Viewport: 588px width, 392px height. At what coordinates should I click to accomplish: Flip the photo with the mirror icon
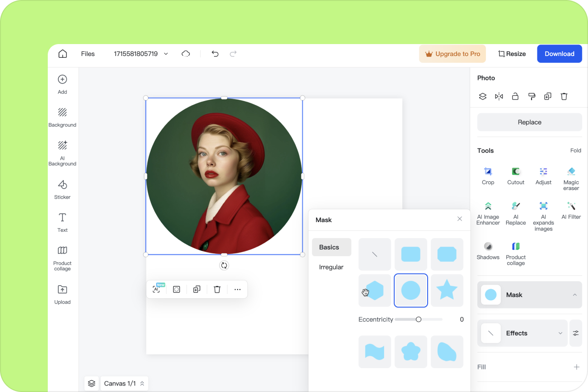(x=499, y=96)
